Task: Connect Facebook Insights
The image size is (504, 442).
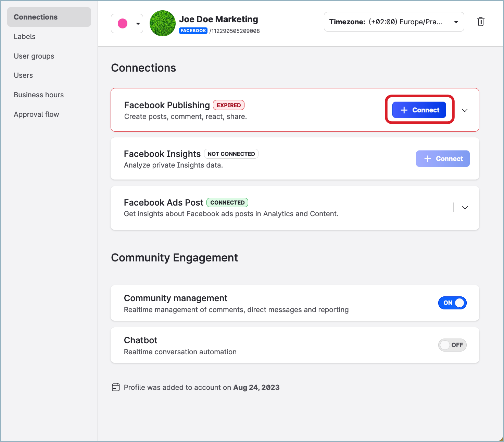Action: 443,159
